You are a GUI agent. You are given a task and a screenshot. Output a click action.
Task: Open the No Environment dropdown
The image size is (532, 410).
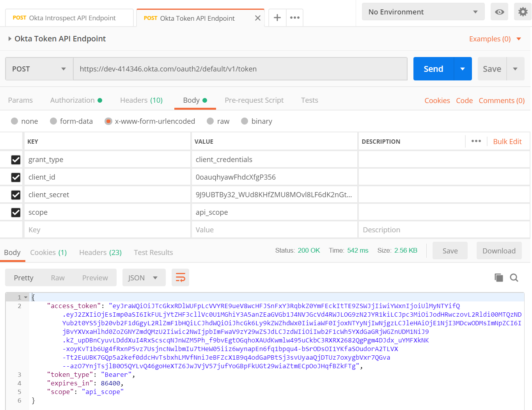[x=423, y=12]
